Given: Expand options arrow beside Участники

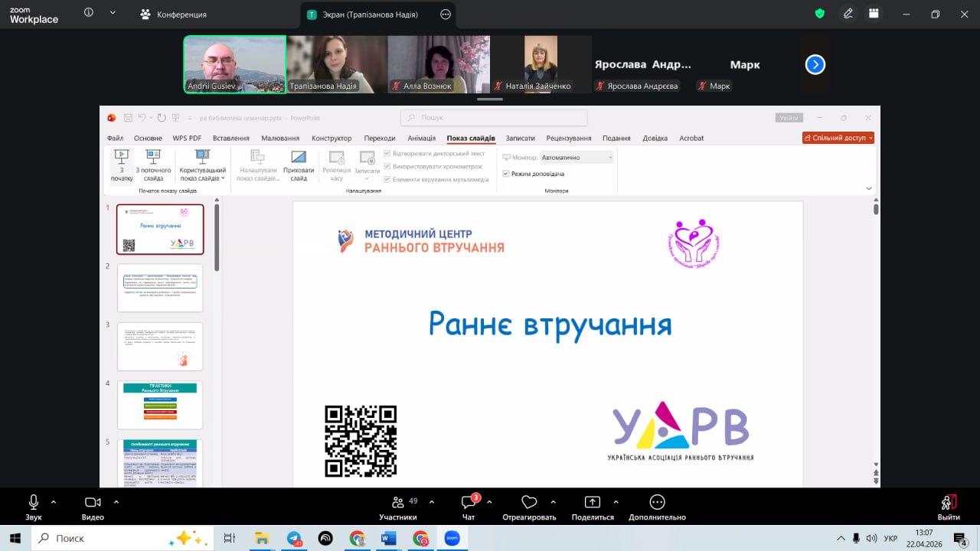Looking at the screenshot, I should (x=431, y=502).
